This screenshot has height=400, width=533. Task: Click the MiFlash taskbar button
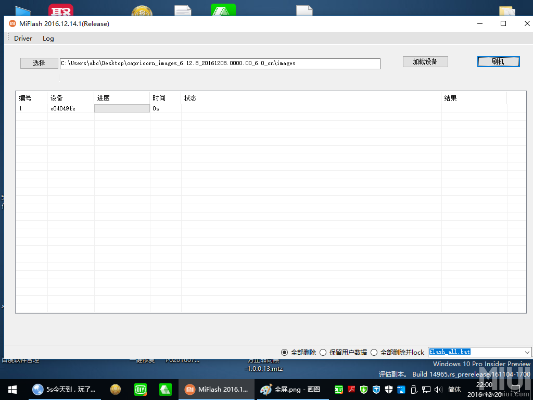click(216, 389)
